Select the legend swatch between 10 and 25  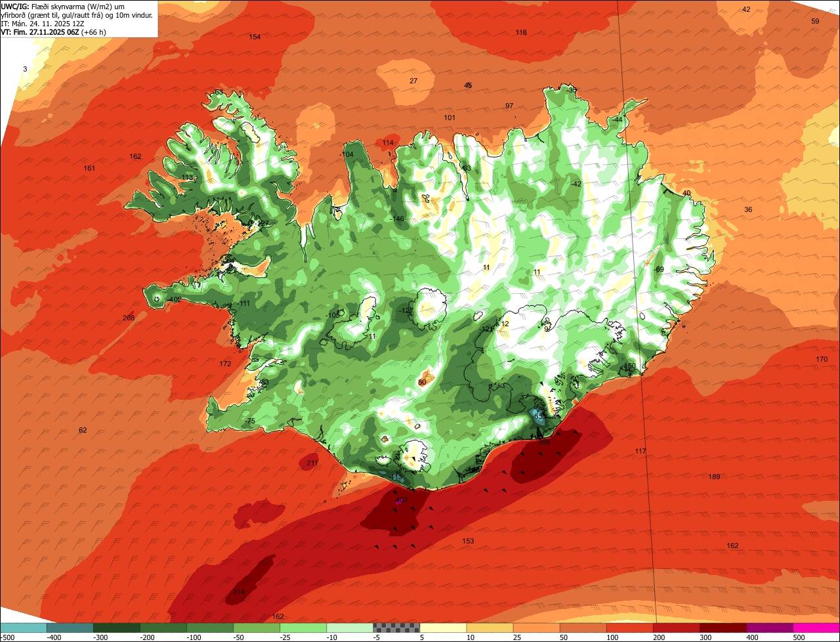coord(490,628)
